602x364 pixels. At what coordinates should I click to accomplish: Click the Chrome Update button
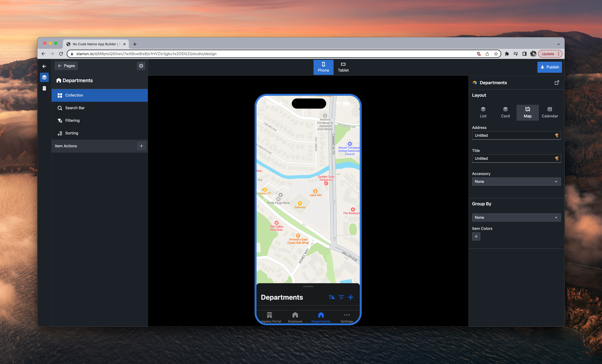pos(550,54)
